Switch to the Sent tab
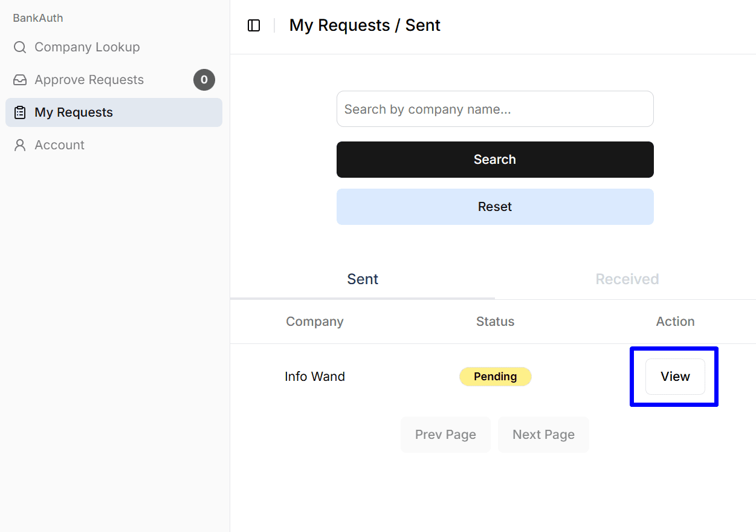Screen dimensions: 756x532 (x=363, y=279)
